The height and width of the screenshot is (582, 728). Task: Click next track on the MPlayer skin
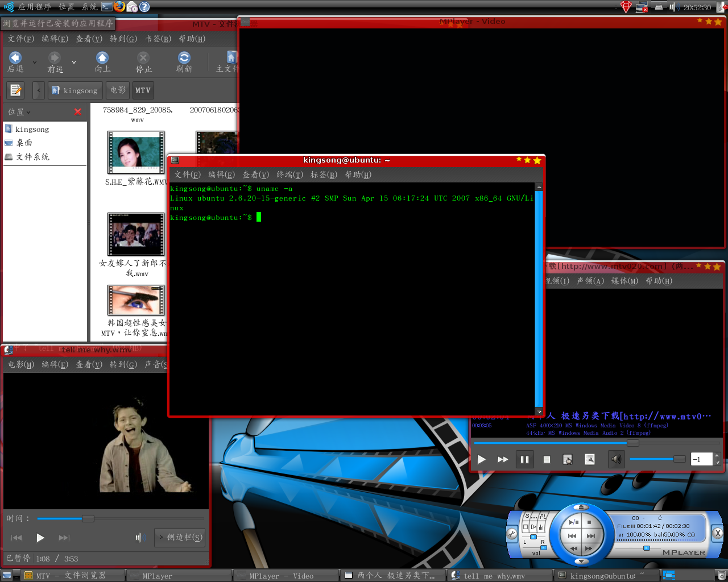point(591,536)
